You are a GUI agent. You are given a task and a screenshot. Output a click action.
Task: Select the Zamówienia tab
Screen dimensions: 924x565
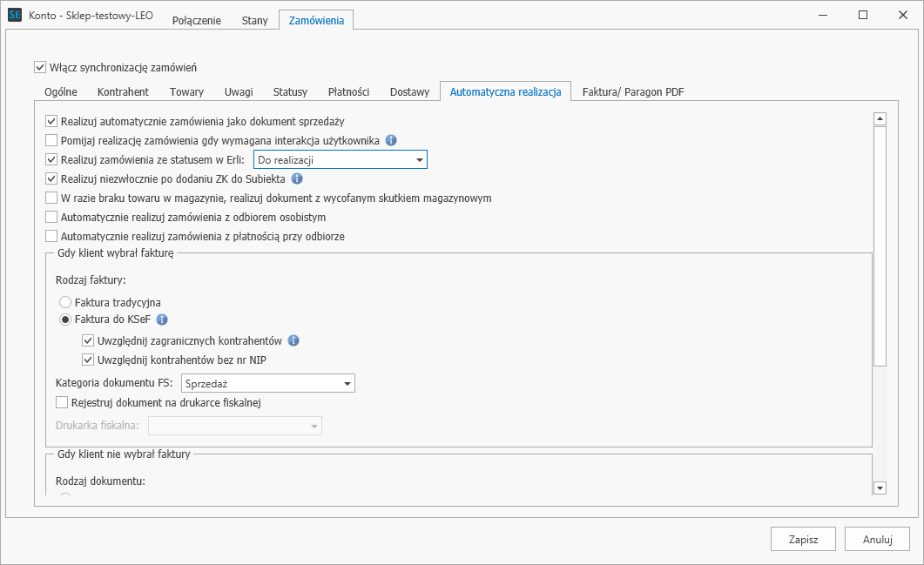(x=316, y=20)
